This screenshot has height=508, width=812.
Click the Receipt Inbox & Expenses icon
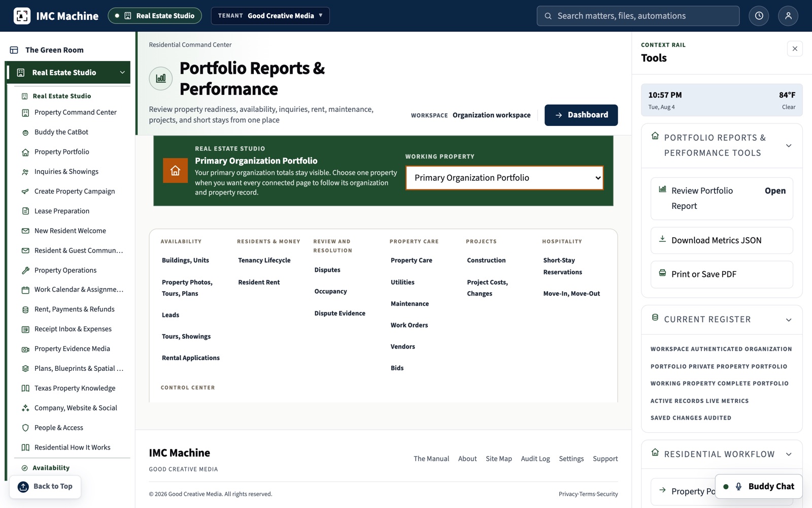coord(25,330)
